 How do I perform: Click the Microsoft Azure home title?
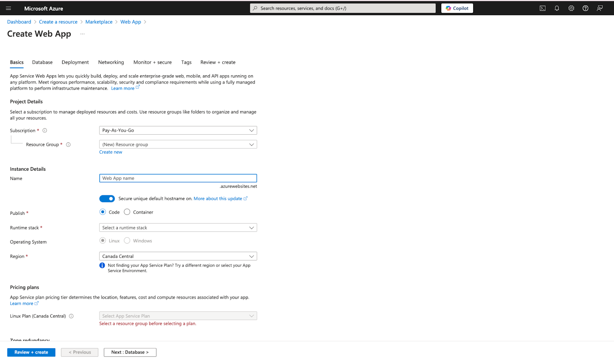coord(44,8)
